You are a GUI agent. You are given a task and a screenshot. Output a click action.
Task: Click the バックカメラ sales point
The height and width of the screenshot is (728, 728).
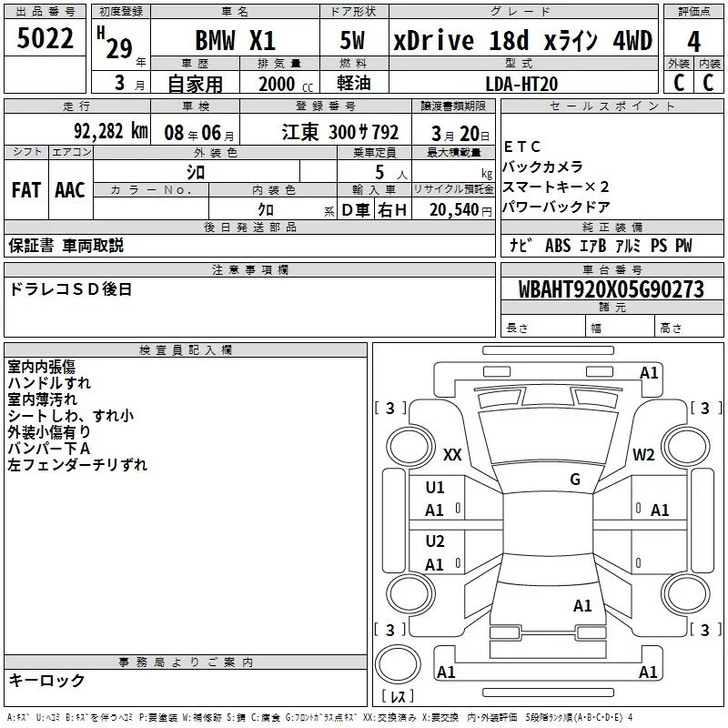(x=543, y=167)
